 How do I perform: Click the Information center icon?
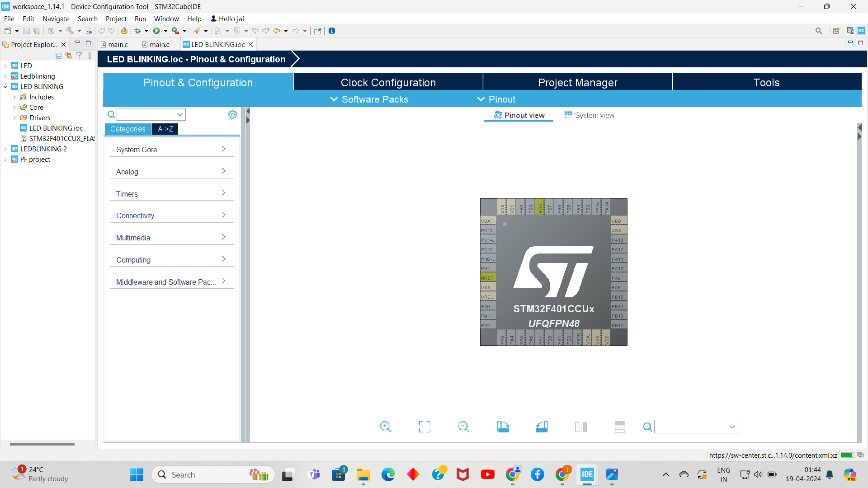[332, 31]
